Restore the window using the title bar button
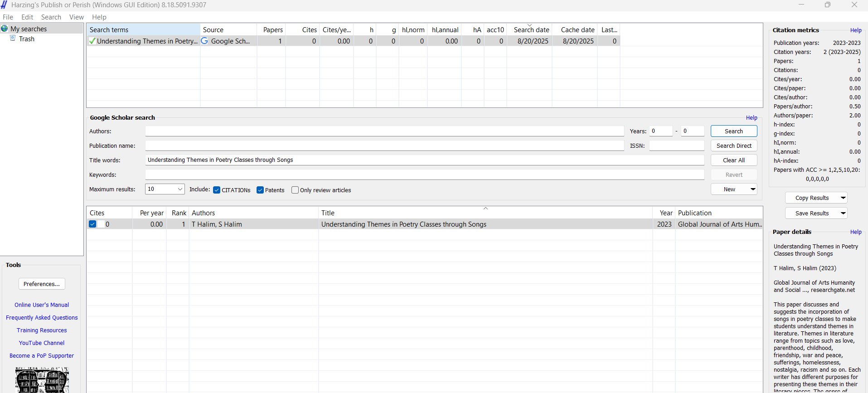Viewport: 868px width, 393px height. tap(828, 5)
